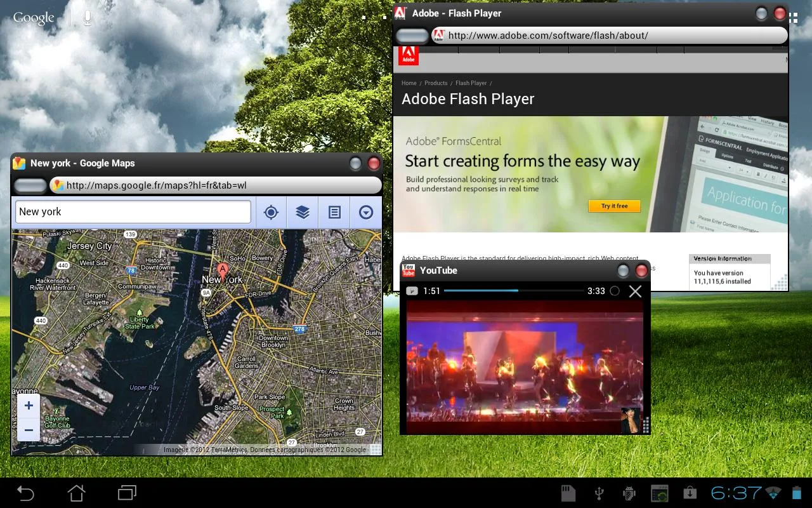Select the maps.google.fr address bar
This screenshot has height=508, width=812.
(216, 185)
